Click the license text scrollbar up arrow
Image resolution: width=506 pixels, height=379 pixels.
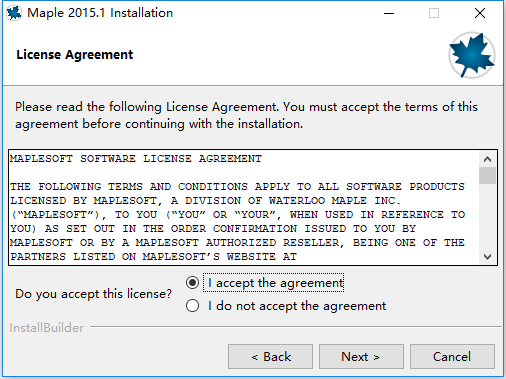pyautogui.click(x=487, y=159)
